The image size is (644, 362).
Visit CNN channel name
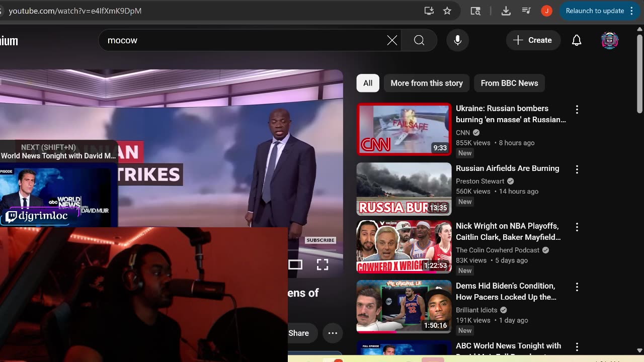click(463, 133)
